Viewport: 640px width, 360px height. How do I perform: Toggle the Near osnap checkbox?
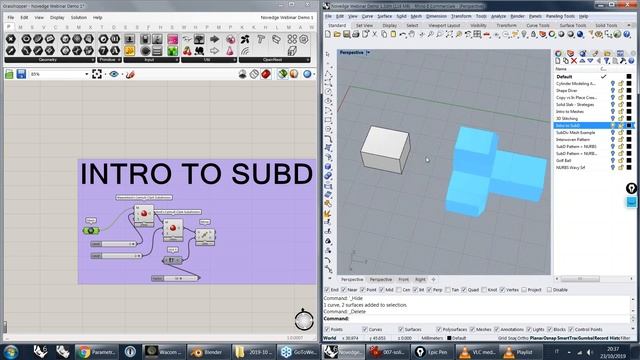coord(344,290)
